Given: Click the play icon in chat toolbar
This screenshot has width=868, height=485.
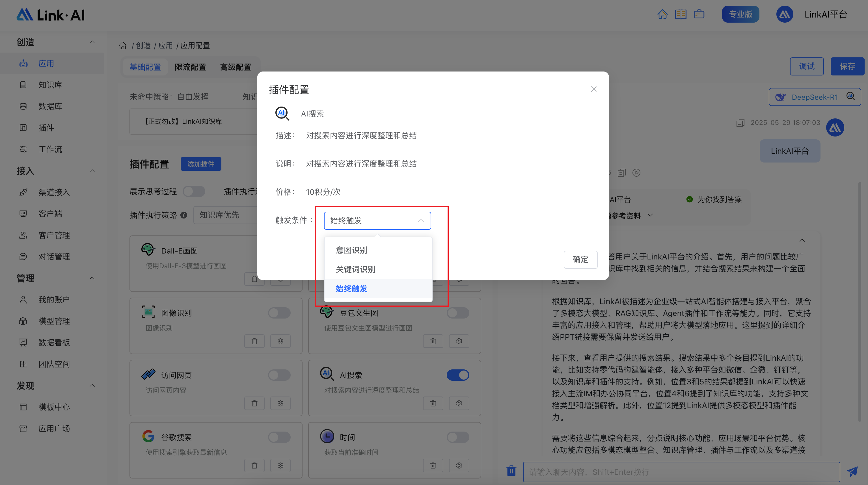Looking at the screenshot, I should click(x=636, y=173).
